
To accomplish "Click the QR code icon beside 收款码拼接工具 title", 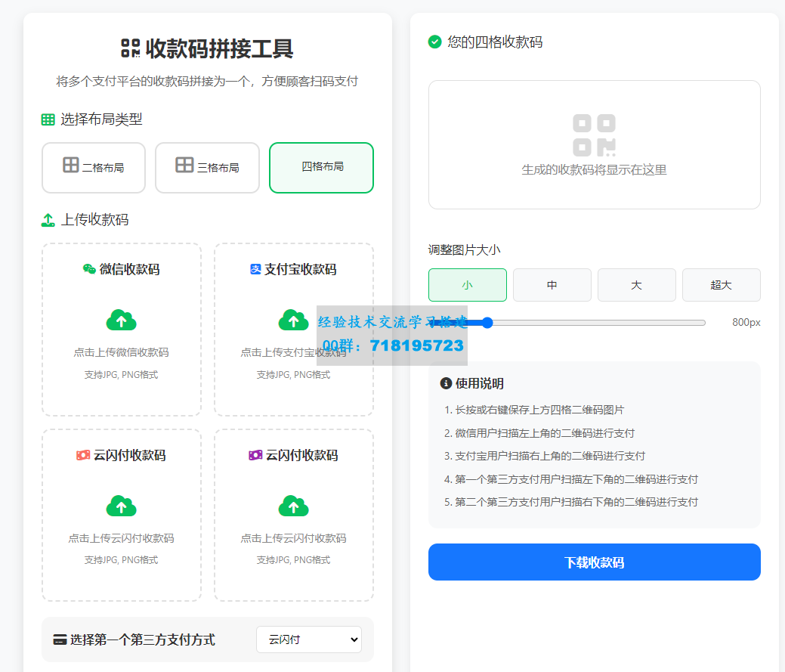I will (x=131, y=48).
